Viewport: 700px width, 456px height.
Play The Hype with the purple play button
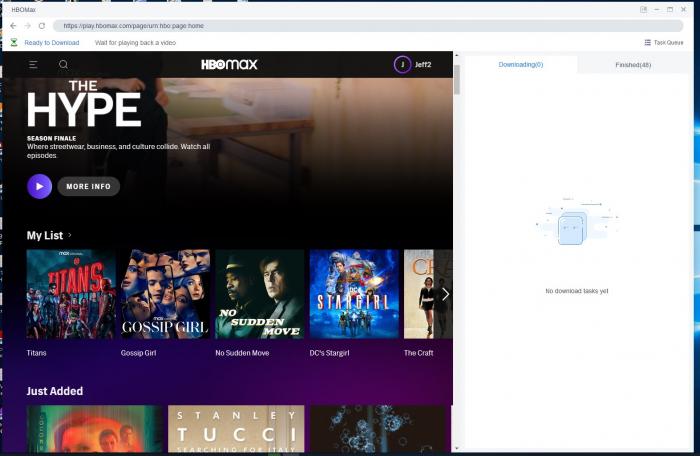40,186
